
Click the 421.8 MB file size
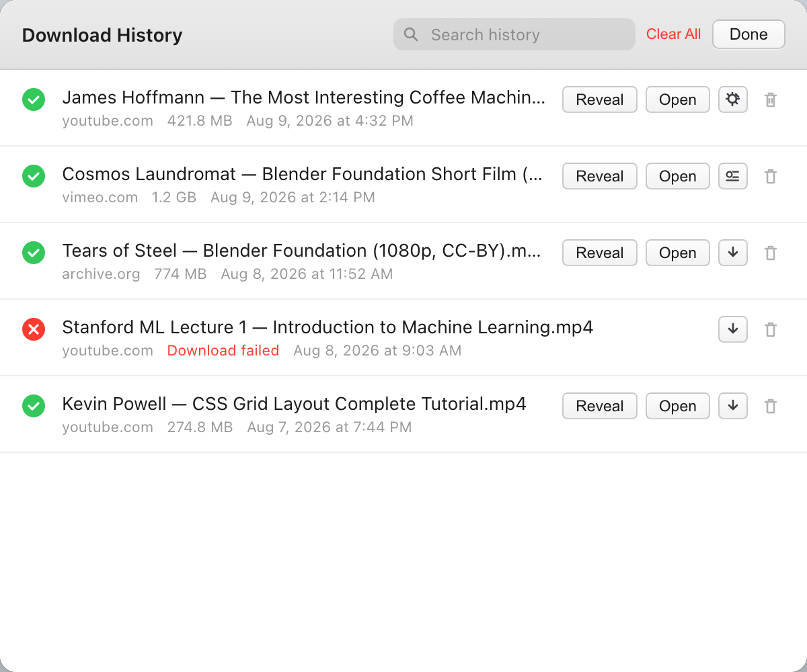[200, 120]
